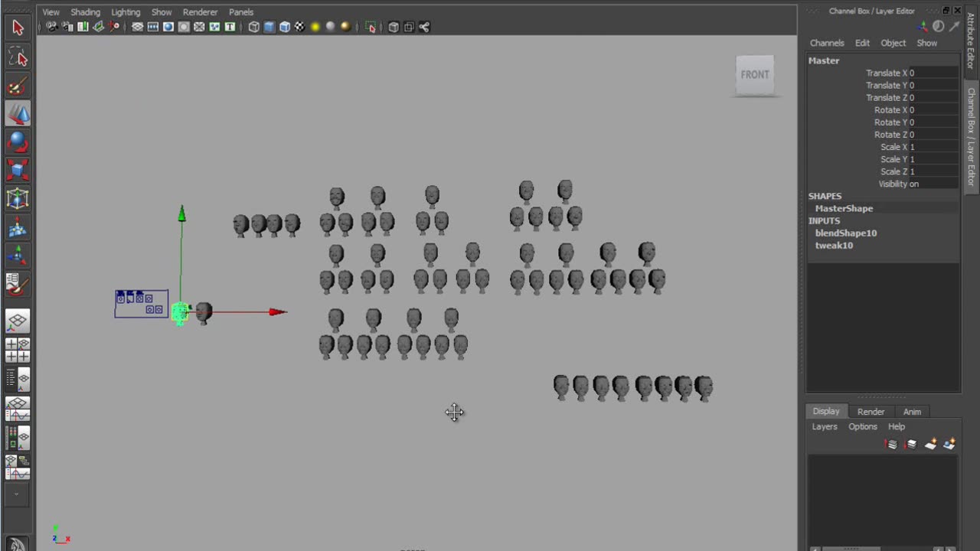Image resolution: width=980 pixels, height=551 pixels.
Task: Open the Lighting menu
Action: 126,12
